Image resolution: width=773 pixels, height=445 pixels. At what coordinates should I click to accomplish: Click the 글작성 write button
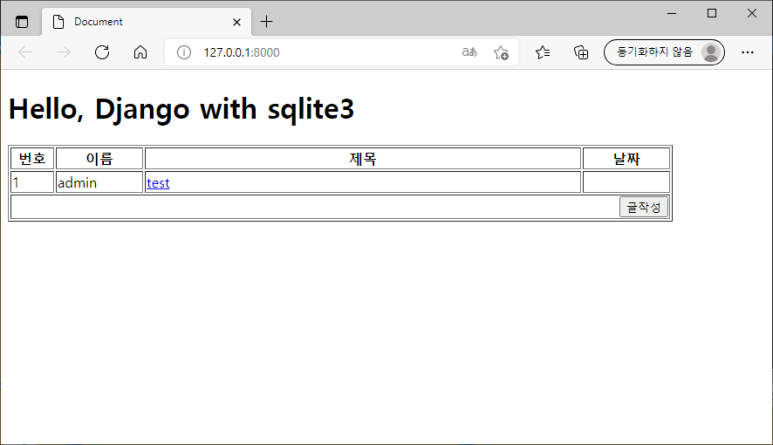pyautogui.click(x=643, y=207)
